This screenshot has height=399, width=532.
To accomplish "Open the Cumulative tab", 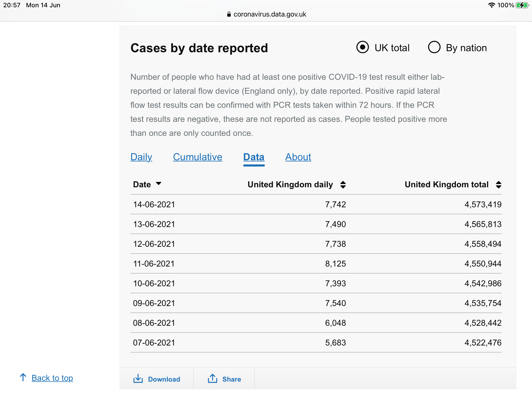I will click(x=198, y=157).
